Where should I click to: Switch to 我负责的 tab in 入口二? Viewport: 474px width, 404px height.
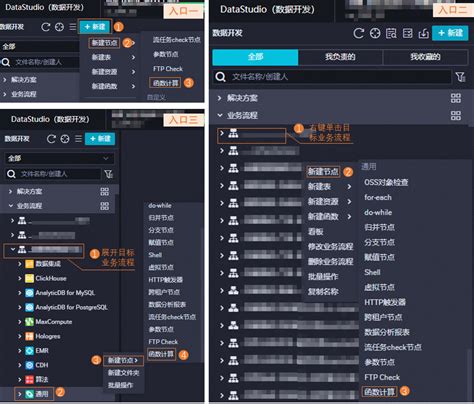tap(340, 57)
